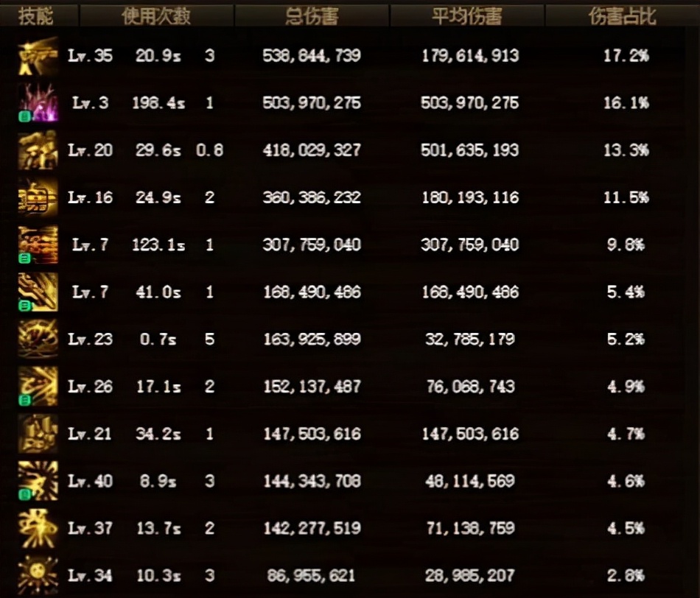This screenshot has width=700, height=598.
Task: Click the average damage value 503,970,275
Action: [469, 103]
